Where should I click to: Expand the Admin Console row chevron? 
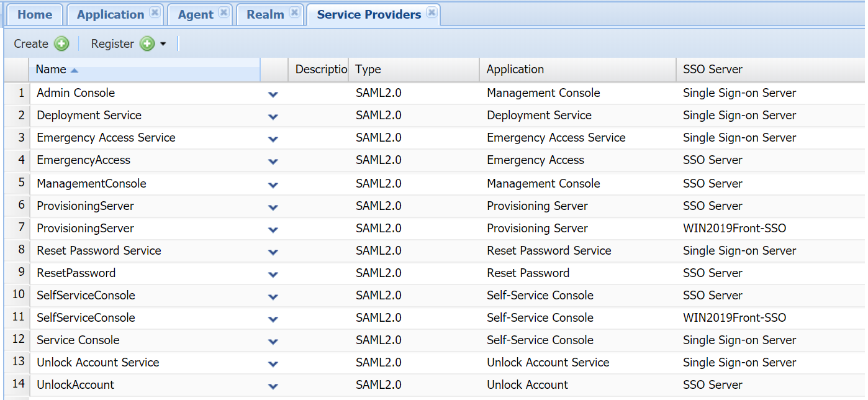pos(273,94)
